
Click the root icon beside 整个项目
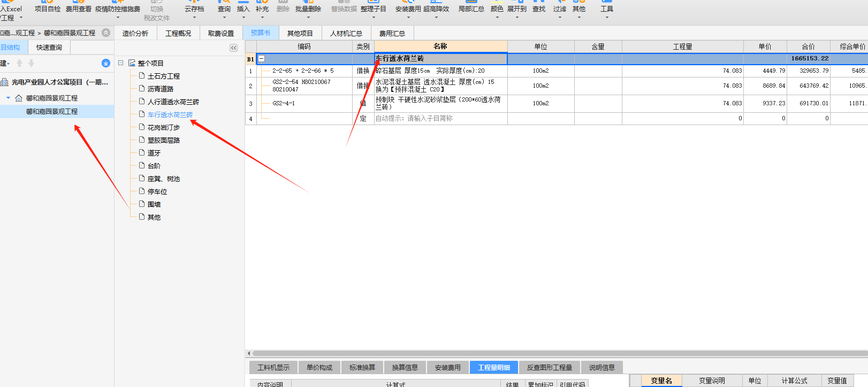click(x=132, y=63)
